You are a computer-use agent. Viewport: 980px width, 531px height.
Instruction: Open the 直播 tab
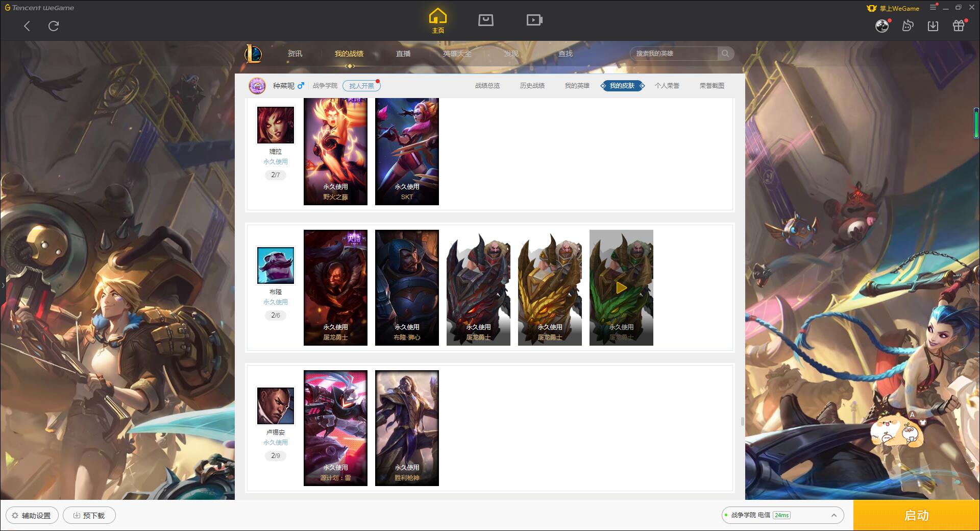click(x=403, y=54)
